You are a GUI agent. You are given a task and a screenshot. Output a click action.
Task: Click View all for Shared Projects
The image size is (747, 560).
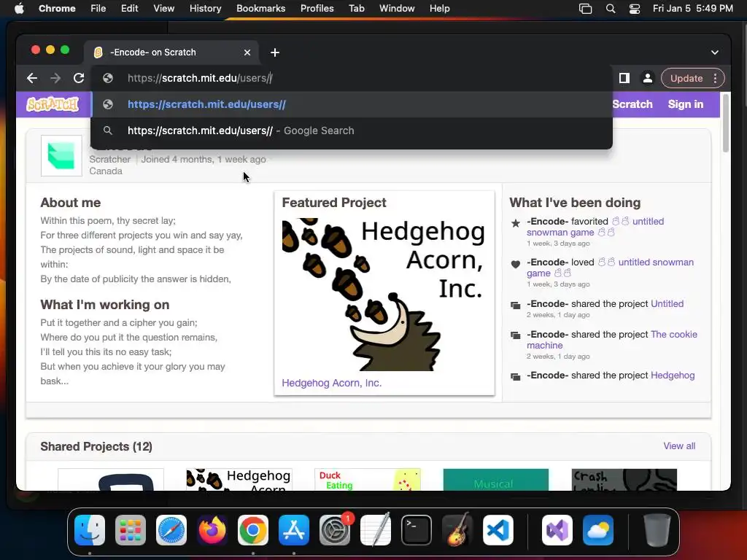[x=679, y=446]
